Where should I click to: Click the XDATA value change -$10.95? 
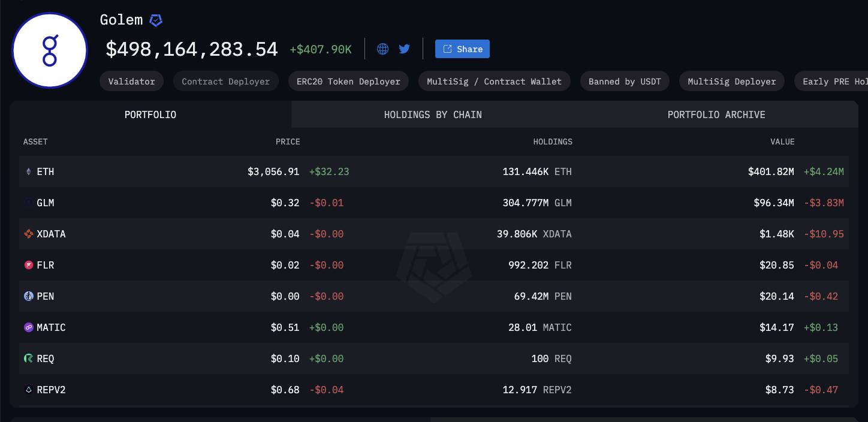(x=824, y=234)
